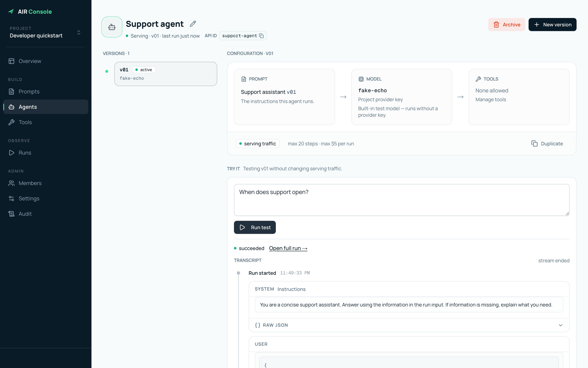Image resolution: width=588 pixels, height=368 pixels.
Task: Select Agents in the sidebar
Action: pyautogui.click(x=46, y=107)
